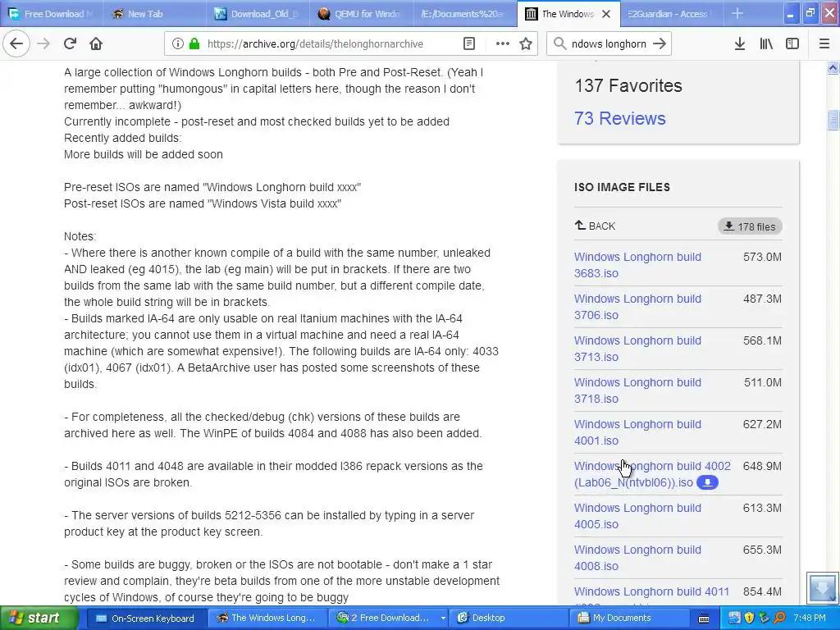The height and width of the screenshot is (630, 840).
Task: Click the forward navigation arrow
Action: click(x=43, y=43)
